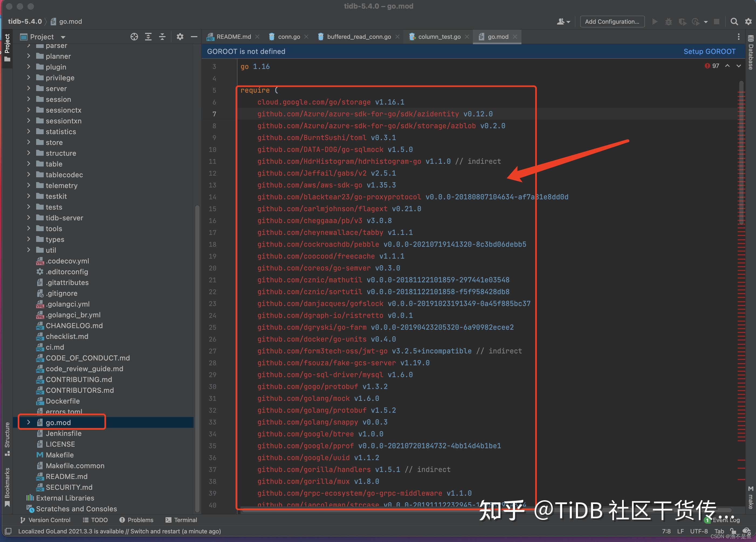Click the 97 errors indicator
The height and width of the screenshot is (542, 756).
pos(712,66)
